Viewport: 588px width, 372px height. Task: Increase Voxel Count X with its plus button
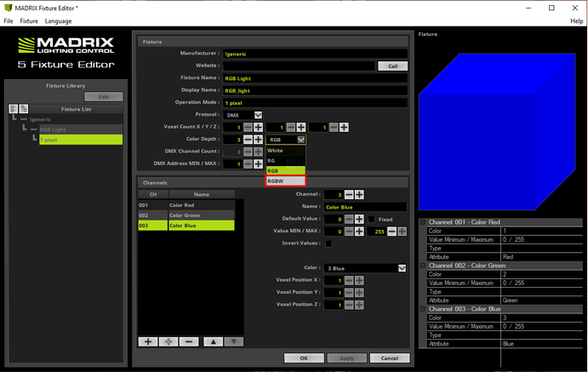pyautogui.click(x=258, y=127)
